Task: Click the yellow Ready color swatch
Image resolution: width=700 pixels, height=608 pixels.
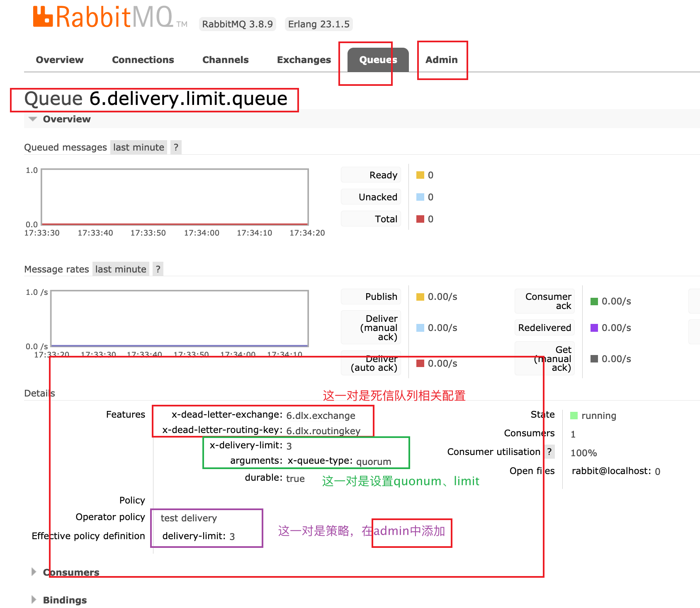Action: [420, 175]
